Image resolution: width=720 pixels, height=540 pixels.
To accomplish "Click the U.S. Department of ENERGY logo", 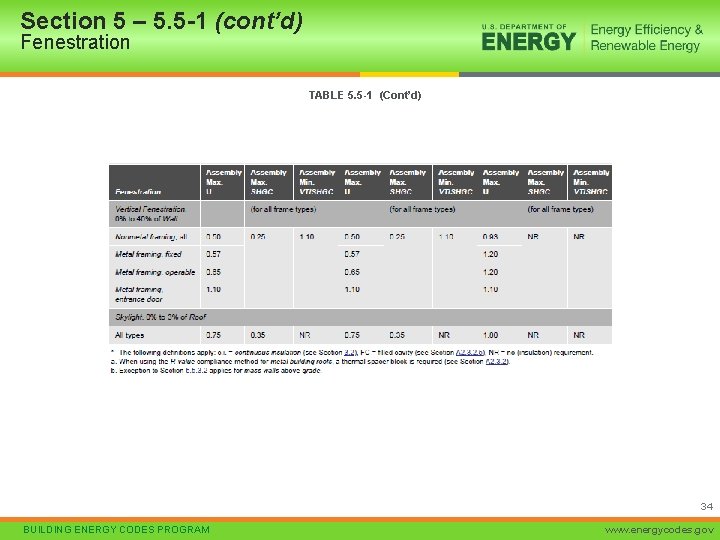I will click(529, 38).
